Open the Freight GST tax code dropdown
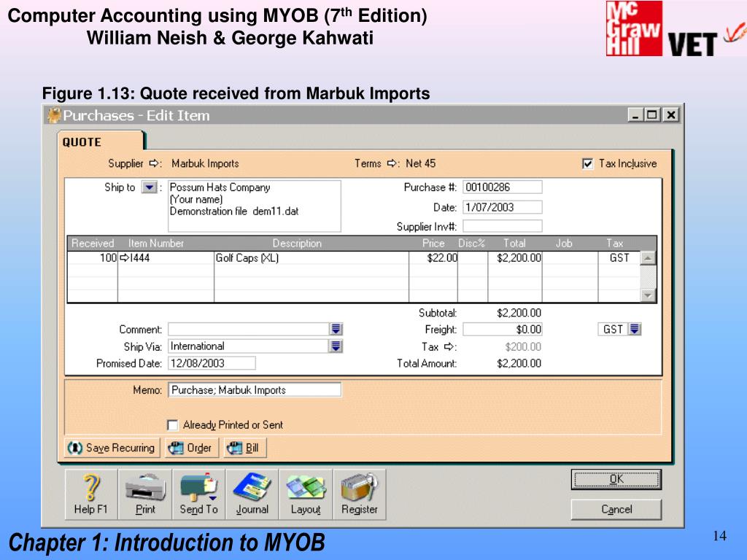Image resolution: width=747 pixels, height=560 pixels. click(x=635, y=329)
